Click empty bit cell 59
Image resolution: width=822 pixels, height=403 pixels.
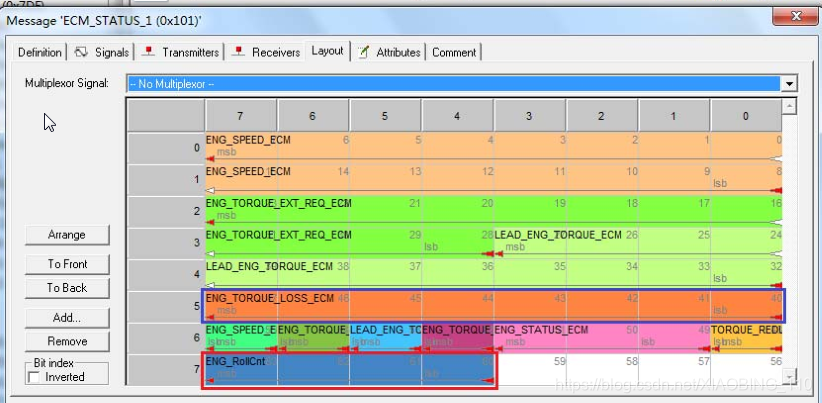pos(531,370)
